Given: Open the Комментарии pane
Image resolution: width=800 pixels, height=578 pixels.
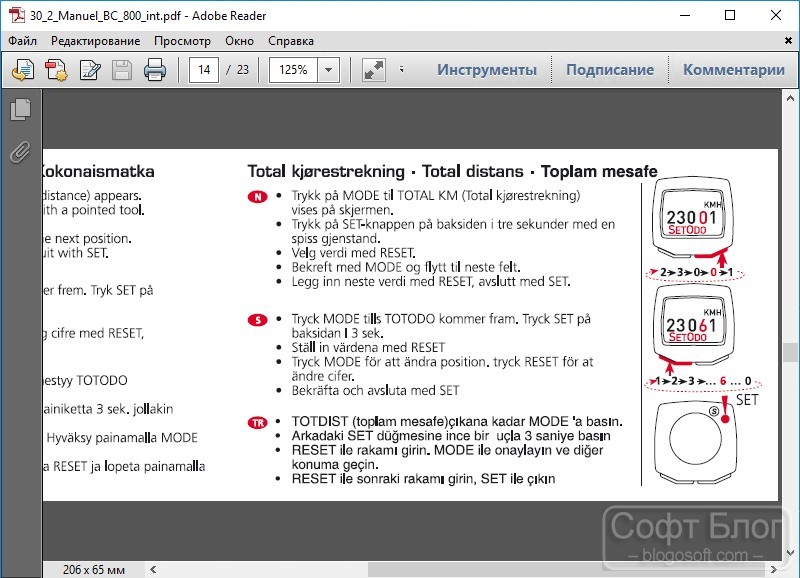Looking at the screenshot, I should point(734,70).
